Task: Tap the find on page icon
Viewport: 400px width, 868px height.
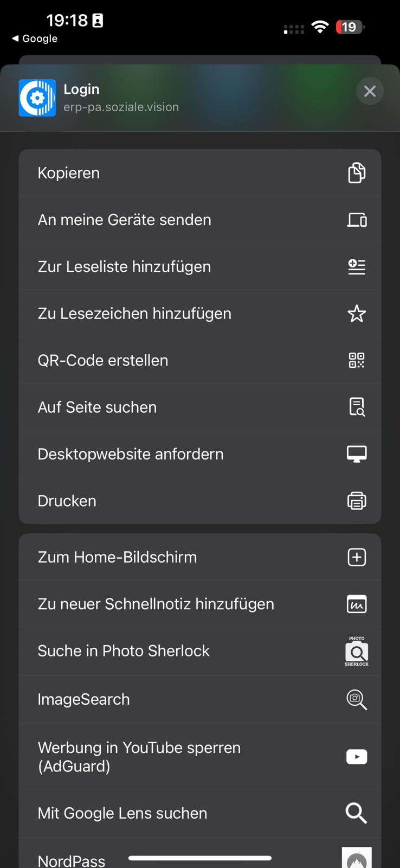Action: pyautogui.click(x=357, y=407)
